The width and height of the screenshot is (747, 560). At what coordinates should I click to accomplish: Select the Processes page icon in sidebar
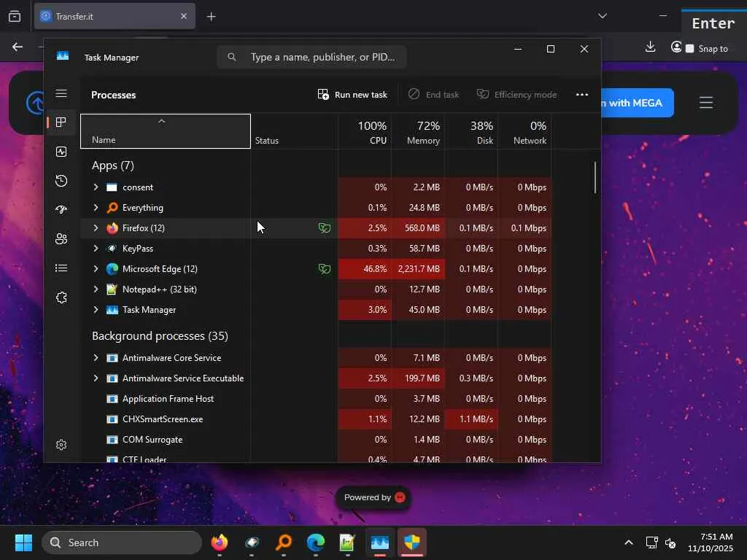coord(61,122)
